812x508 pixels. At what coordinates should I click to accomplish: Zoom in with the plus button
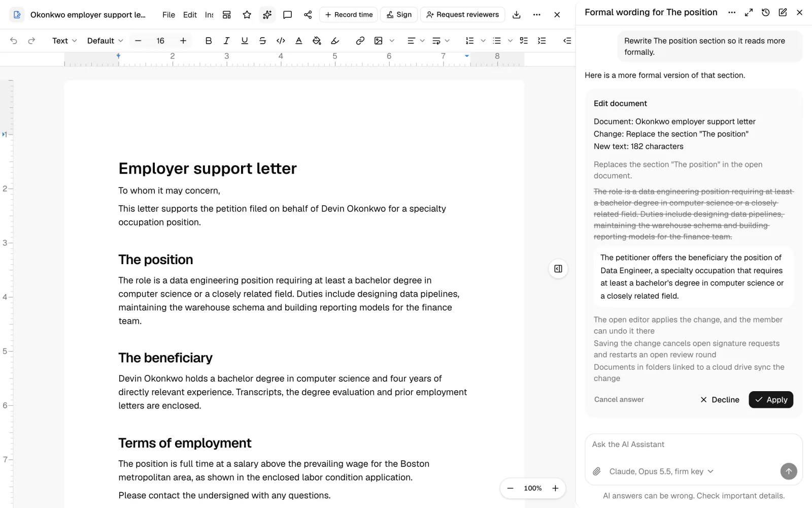coord(555,488)
